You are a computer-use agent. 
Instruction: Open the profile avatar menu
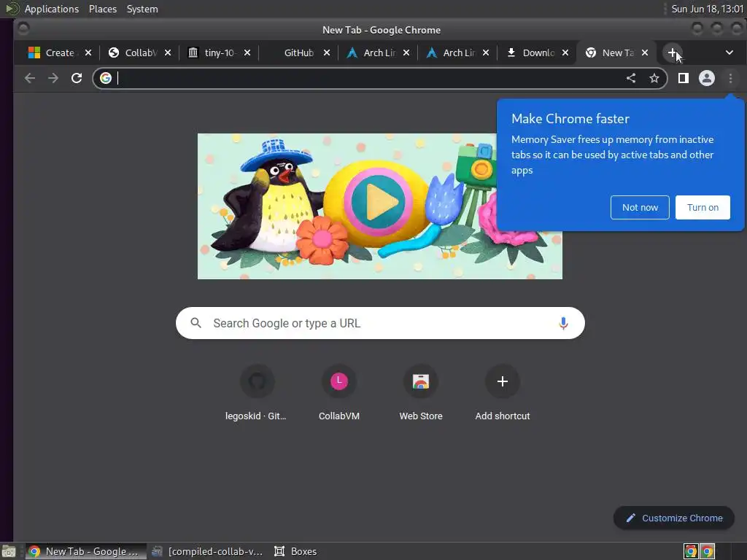tap(706, 78)
